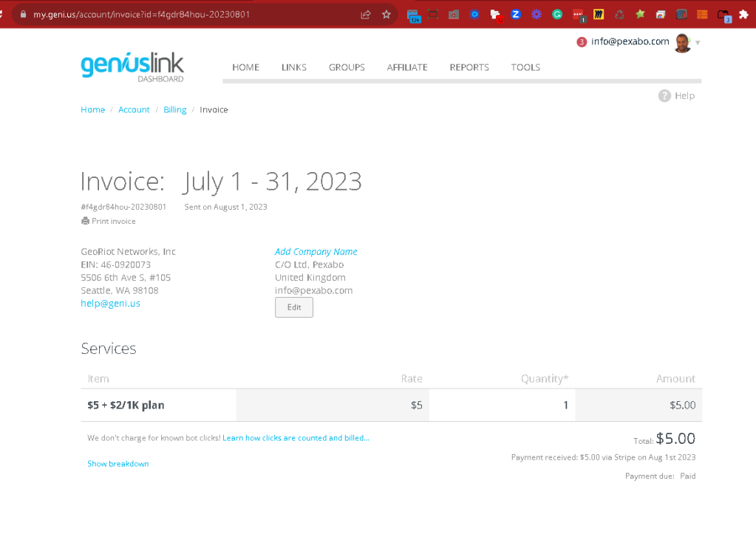Click the user profile avatar photo
This screenshot has height=537, width=756.
(x=683, y=43)
